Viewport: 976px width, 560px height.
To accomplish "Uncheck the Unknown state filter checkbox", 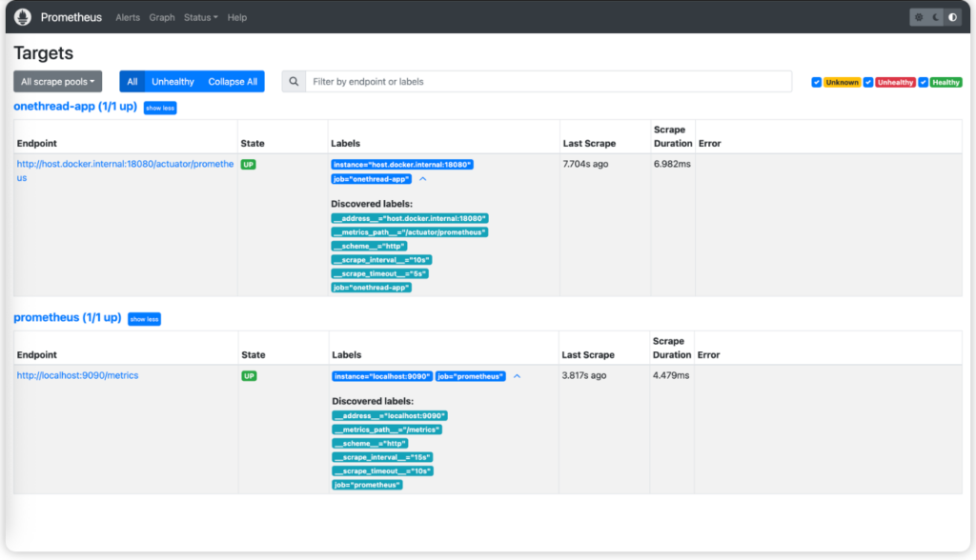I will (x=817, y=83).
